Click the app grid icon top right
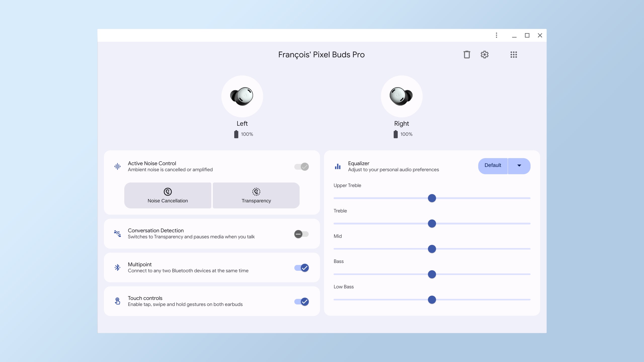644x362 pixels. pyautogui.click(x=513, y=54)
